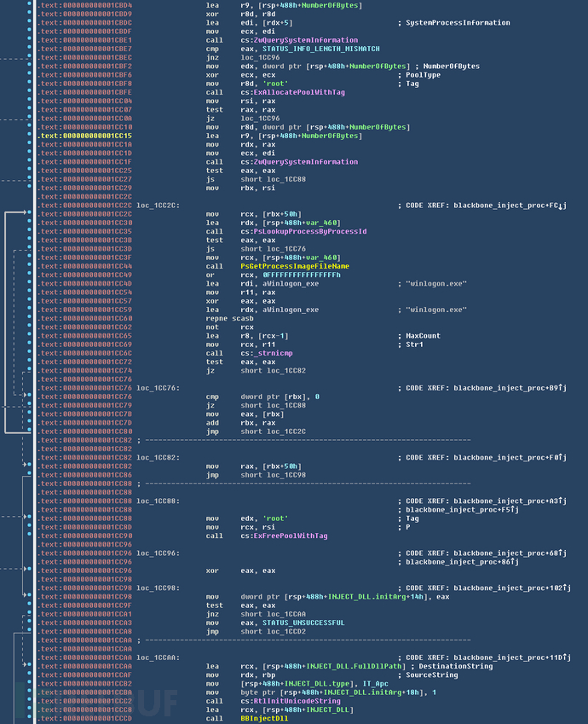Viewport: 588px width, 724px height.
Task: Click gutter dot next to PsLookupProcessByProcessId call
Action: (x=29, y=231)
